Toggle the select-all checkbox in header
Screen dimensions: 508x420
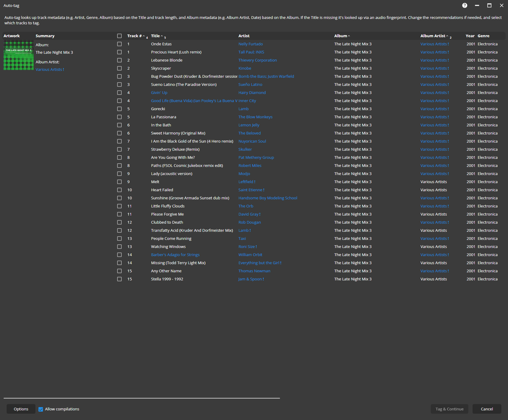click(x=119, y=36)
